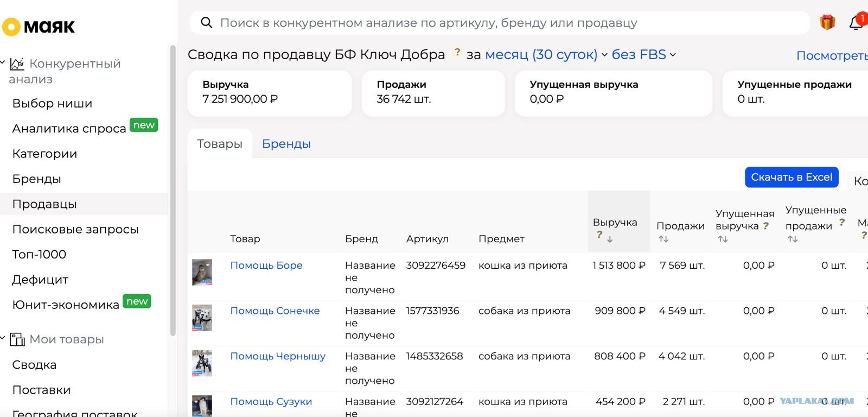Open the без FBS dropdown
868x417 pixels.
[644, 55]
